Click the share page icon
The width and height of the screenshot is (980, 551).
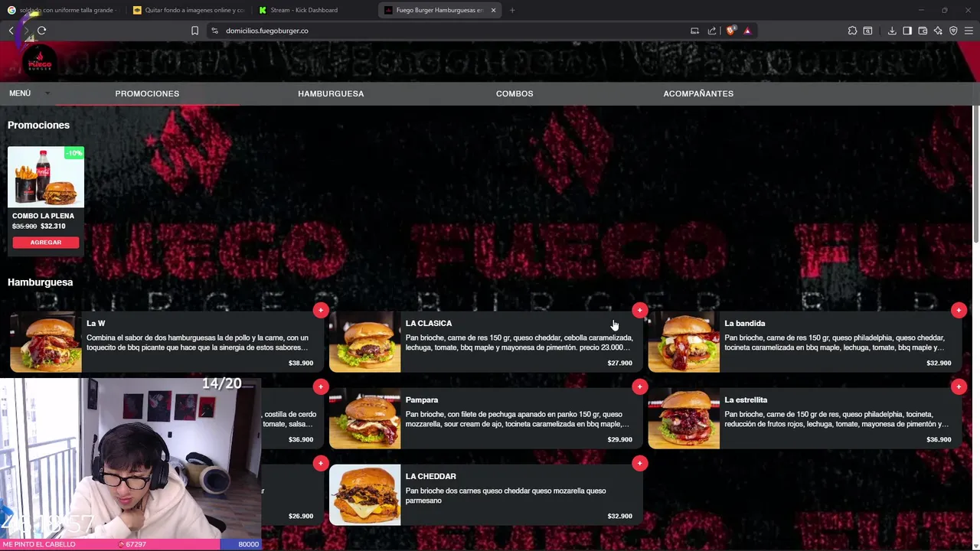coord(712,31)
